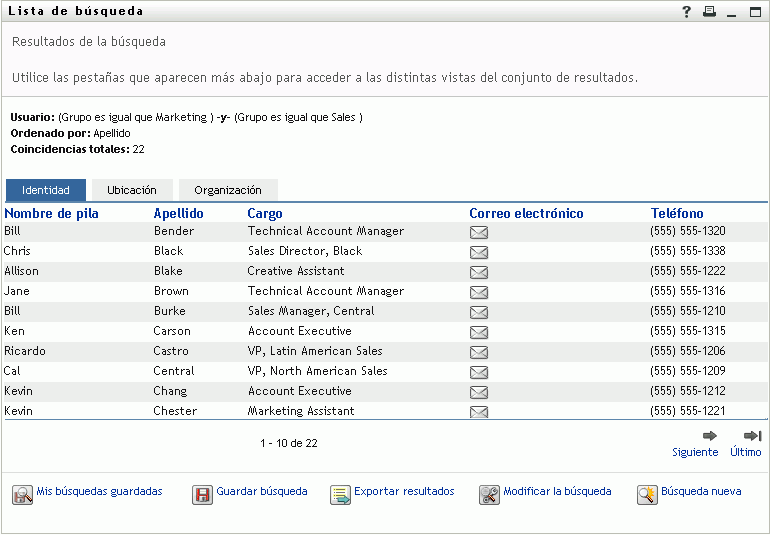Viewport: 770px width, 535px height.
Task: Open help with the question mark icon
Action: pyautogui.click(x=687, y=12)
